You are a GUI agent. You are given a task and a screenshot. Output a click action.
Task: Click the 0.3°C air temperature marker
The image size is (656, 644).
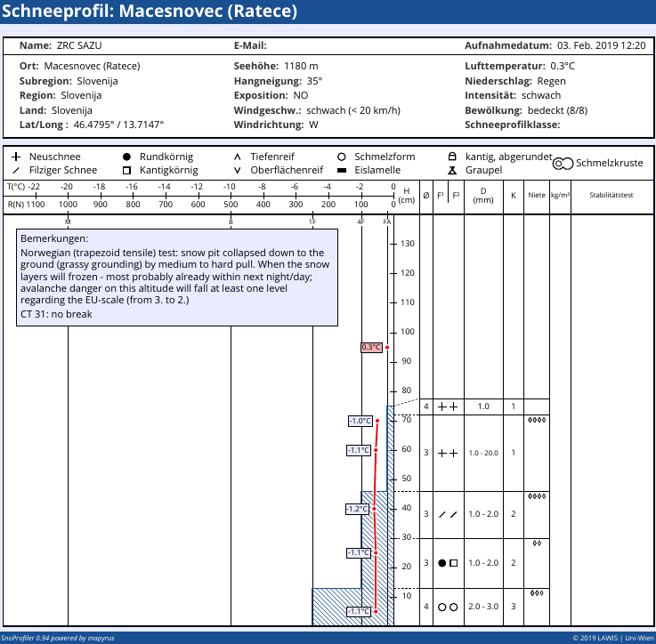(371, 348)
